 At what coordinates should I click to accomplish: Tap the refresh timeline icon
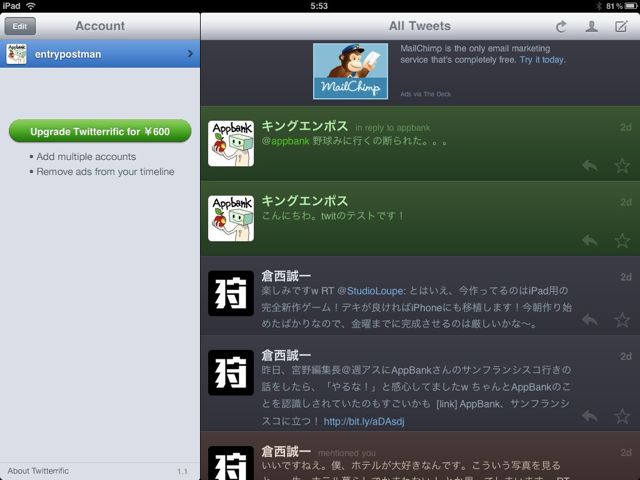(x=561, y=27)
